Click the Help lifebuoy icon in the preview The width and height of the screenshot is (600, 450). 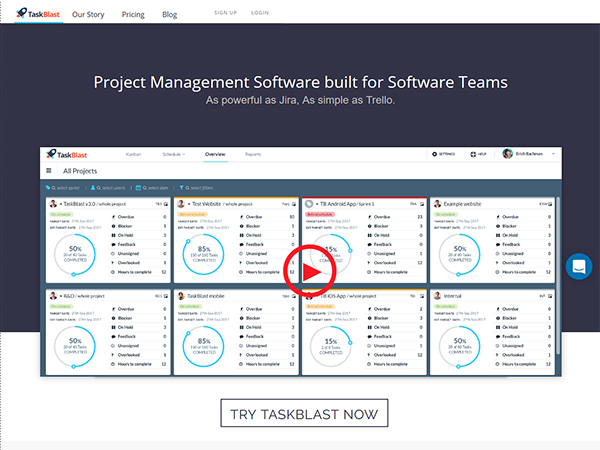click(473, 154)
